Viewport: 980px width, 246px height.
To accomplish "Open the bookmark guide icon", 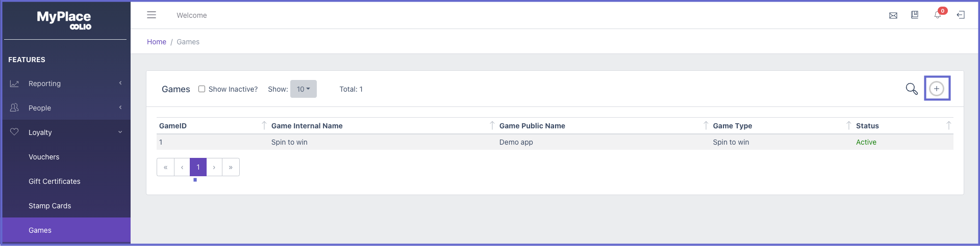I will coord(915,15).
